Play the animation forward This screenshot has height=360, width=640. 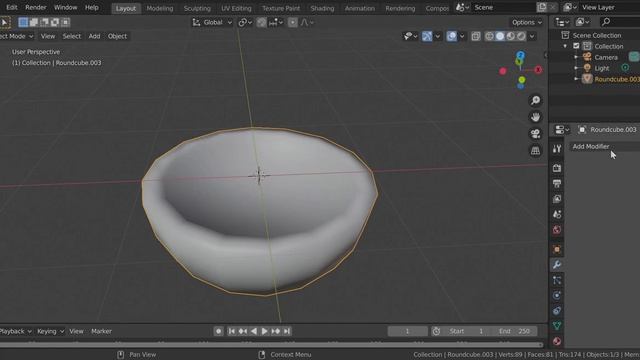(x=264, y=331)
